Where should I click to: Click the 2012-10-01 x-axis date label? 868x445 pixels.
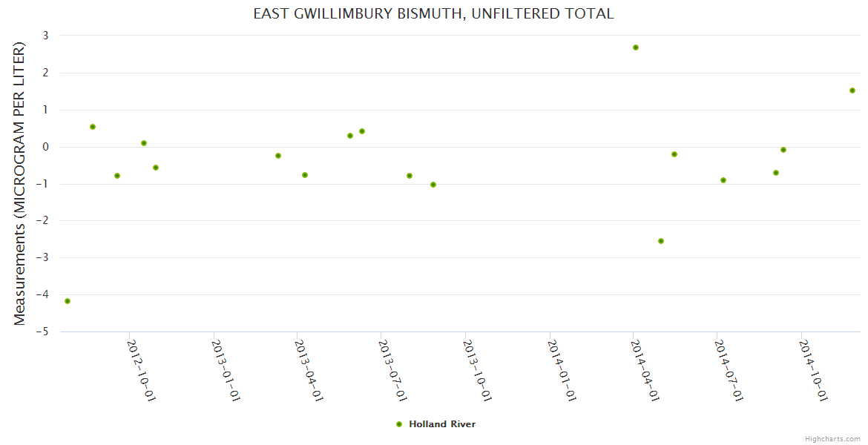click(x=141, y=369)
